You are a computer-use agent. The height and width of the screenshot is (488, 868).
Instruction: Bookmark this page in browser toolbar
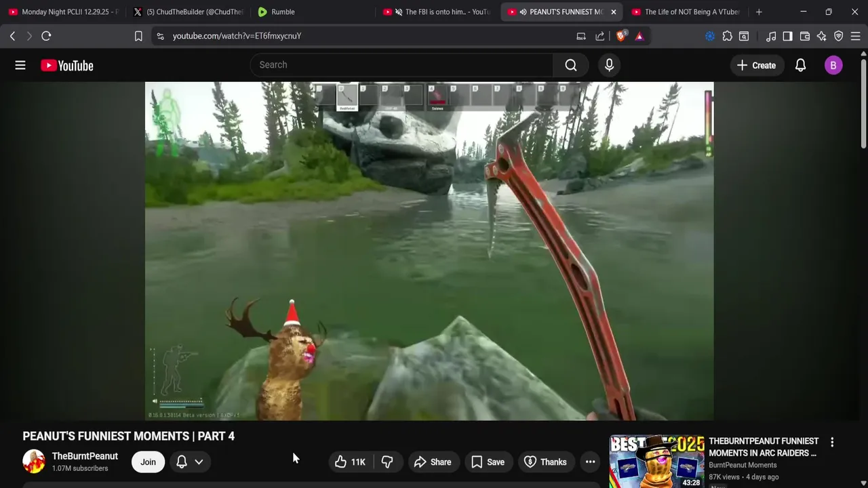pos(138,36)
